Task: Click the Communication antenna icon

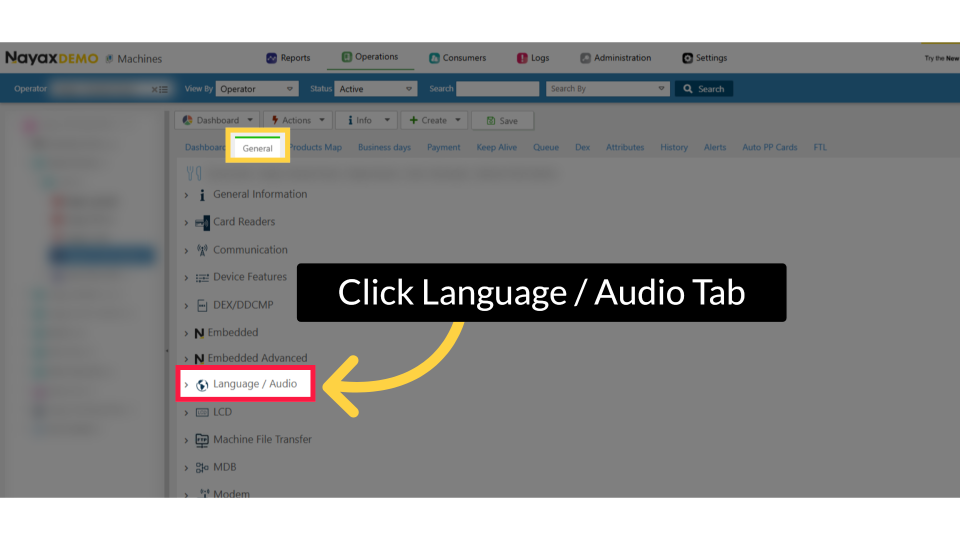Action: coord(202,250)
